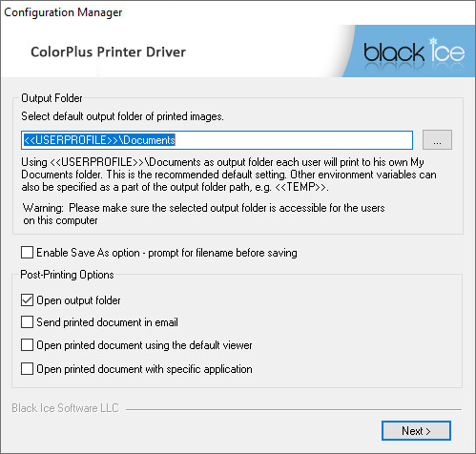Enable Save As option checkbox
Viewport: 476px width, 454px height.
(x=27, y=253)
